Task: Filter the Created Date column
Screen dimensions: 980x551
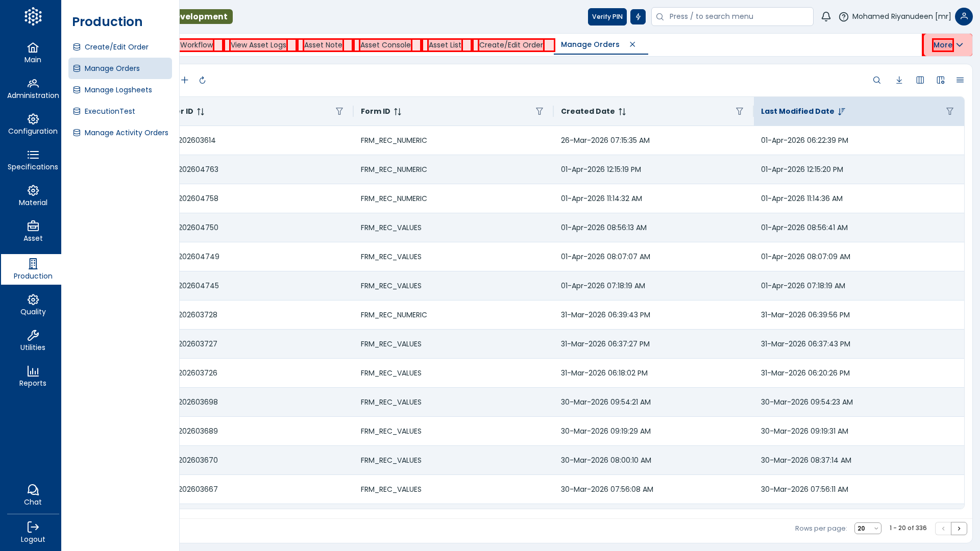Action: (x=740, y=111)
